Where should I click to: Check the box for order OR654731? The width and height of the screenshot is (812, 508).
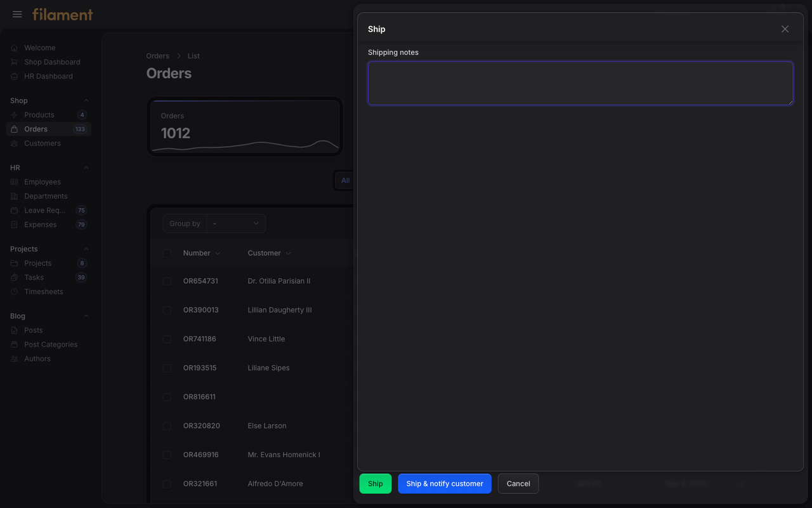pos(167,281)
